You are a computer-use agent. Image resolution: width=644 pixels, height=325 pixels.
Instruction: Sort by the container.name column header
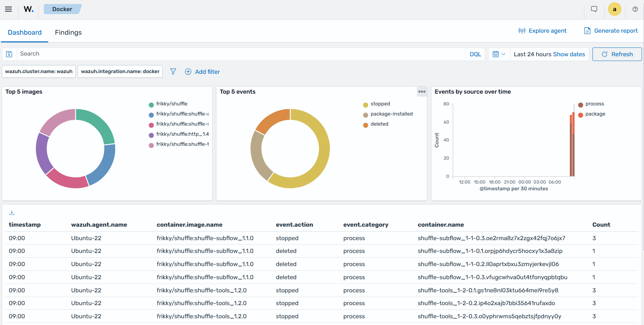coord(441,225)
